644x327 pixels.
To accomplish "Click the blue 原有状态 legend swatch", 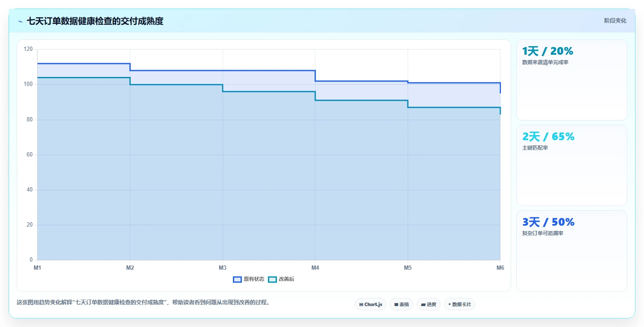I will coord(237,279).
